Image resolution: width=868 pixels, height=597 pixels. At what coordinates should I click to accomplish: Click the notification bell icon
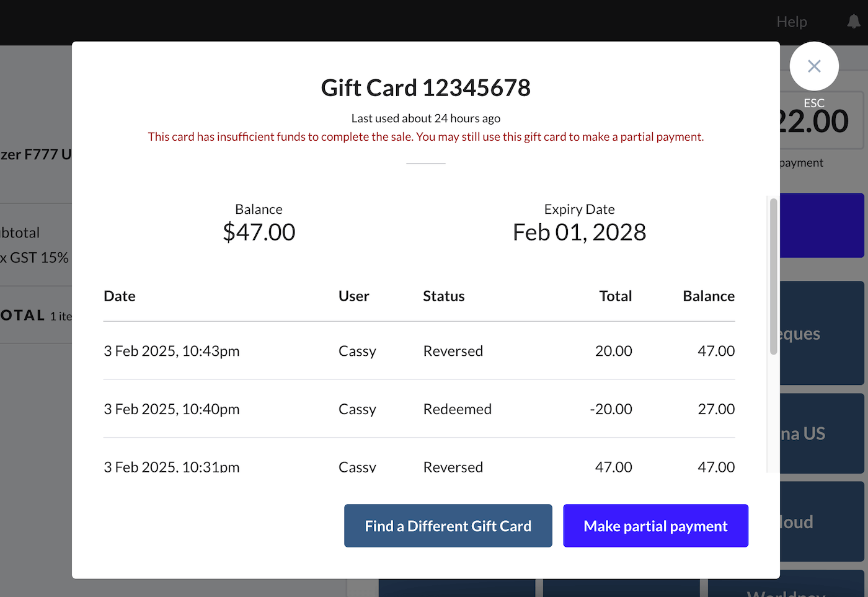[x=854, y=22]
